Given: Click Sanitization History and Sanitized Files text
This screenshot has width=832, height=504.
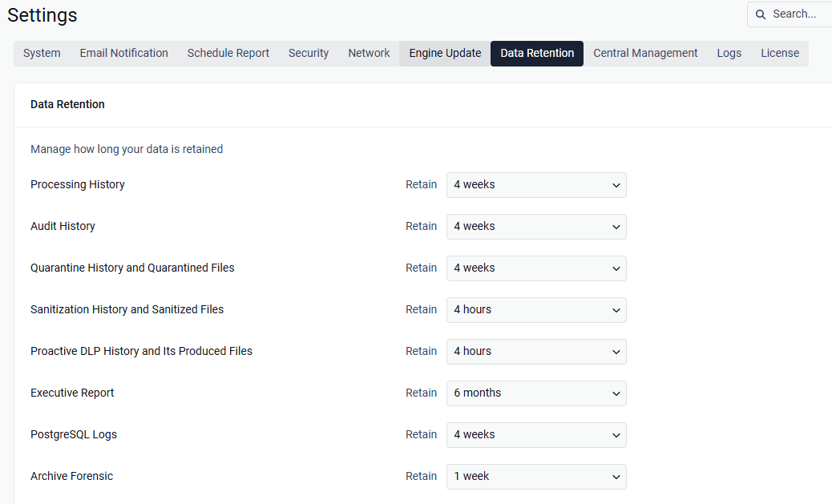Looking at the screenshot, I should coord(127,309).
